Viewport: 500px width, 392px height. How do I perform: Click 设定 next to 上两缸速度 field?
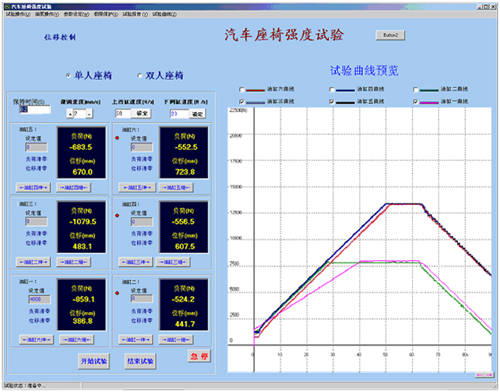click(x=142, y=113)
